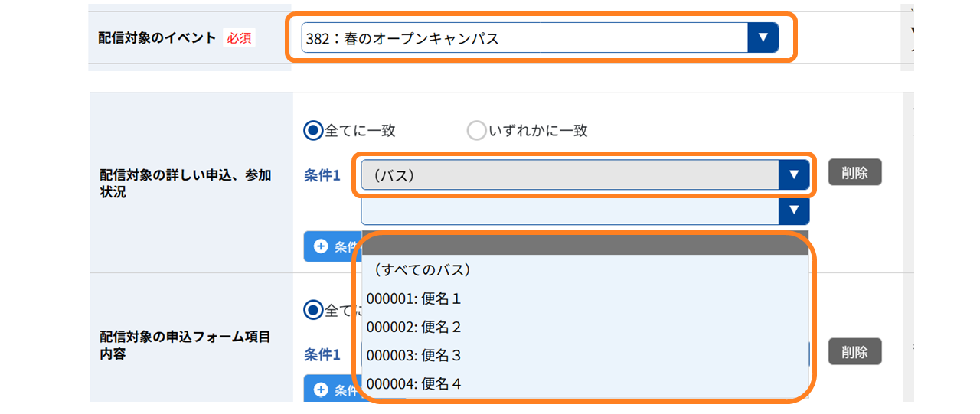The height and width of the screenshot is (414, 980).
Task: Click the plus icon on the lower add-condition button
Action: (x=321, y=390)
